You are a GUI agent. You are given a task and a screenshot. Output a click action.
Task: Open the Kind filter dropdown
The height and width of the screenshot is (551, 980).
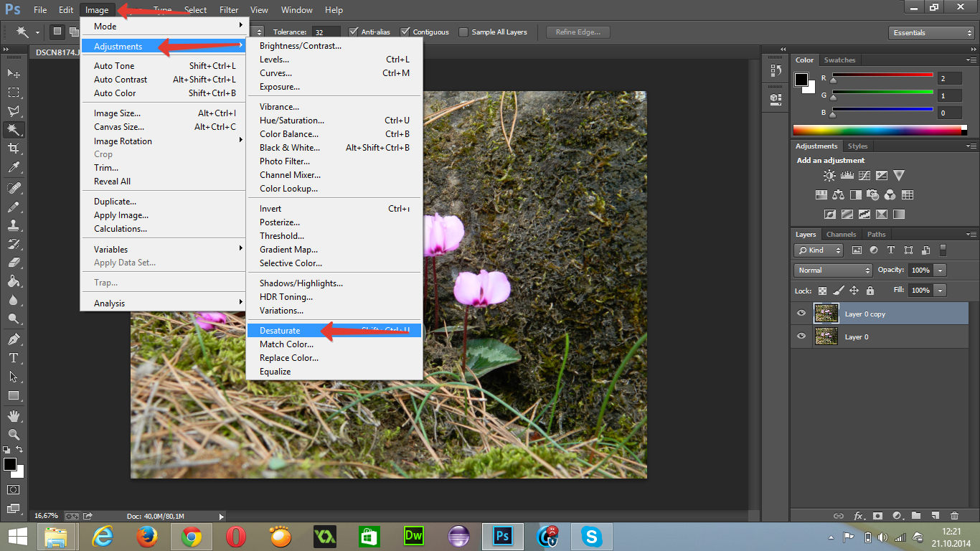point(819,250)
